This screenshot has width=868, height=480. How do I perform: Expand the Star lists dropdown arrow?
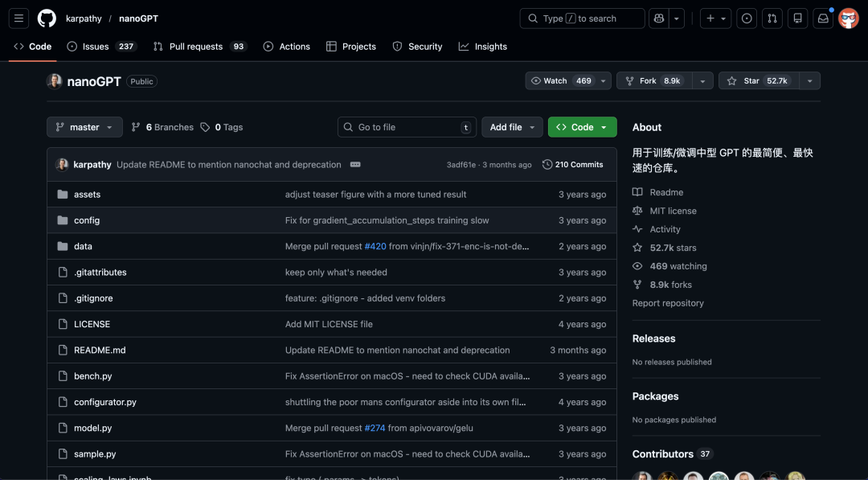tap(809, 81)
